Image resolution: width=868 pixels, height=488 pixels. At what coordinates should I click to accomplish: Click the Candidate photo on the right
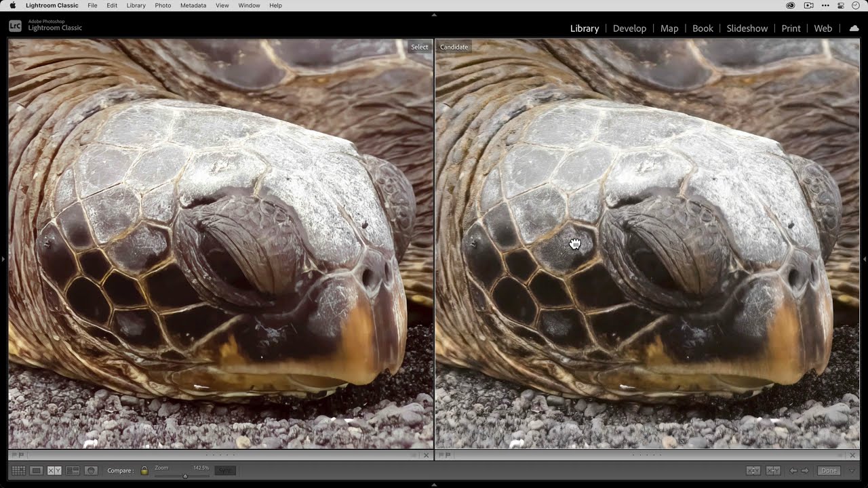point(647,244)
